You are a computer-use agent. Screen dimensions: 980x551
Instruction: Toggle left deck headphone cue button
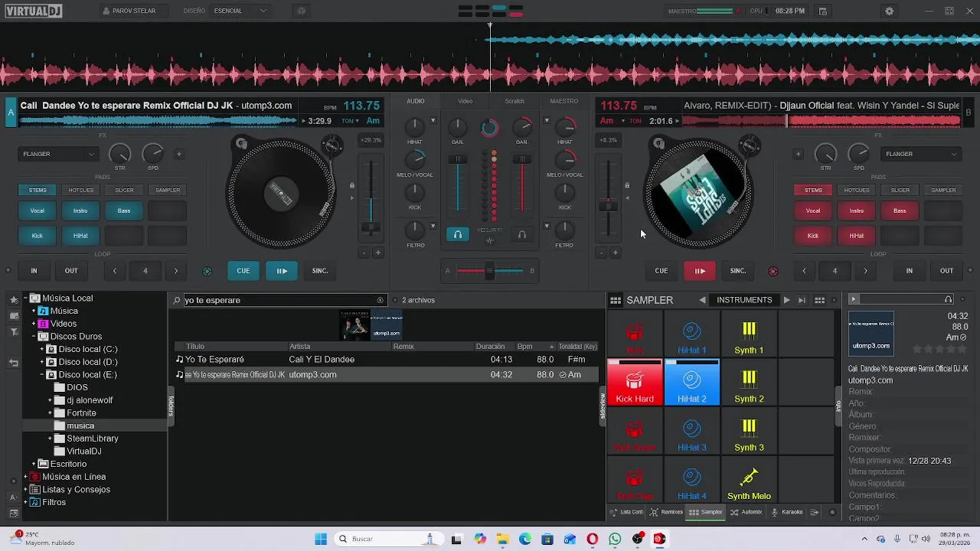click(x=458, y=235)
